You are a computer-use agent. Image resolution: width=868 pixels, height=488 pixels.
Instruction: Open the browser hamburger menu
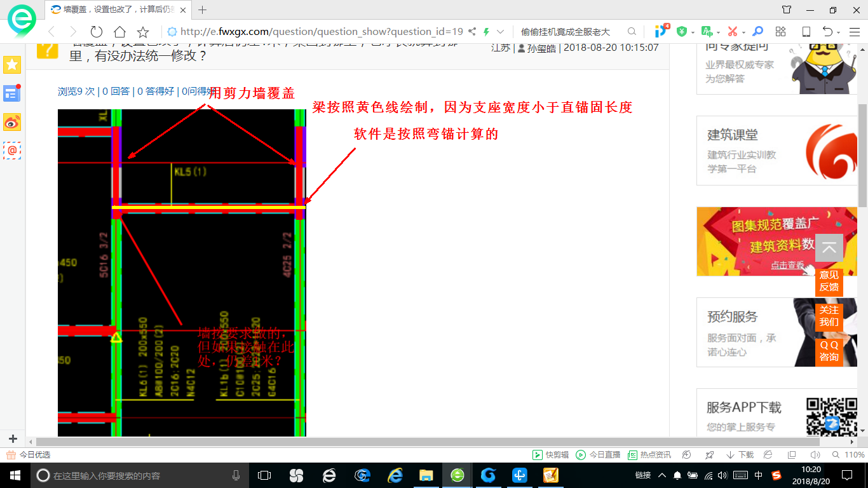(854, 32)
